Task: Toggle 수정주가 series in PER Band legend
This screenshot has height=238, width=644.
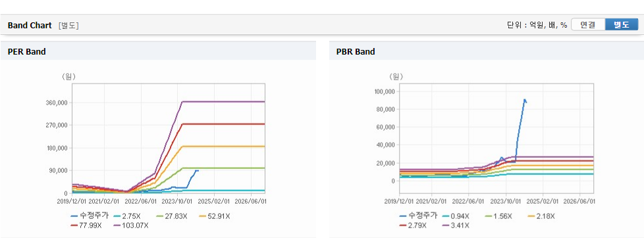Action: [90, 216]
